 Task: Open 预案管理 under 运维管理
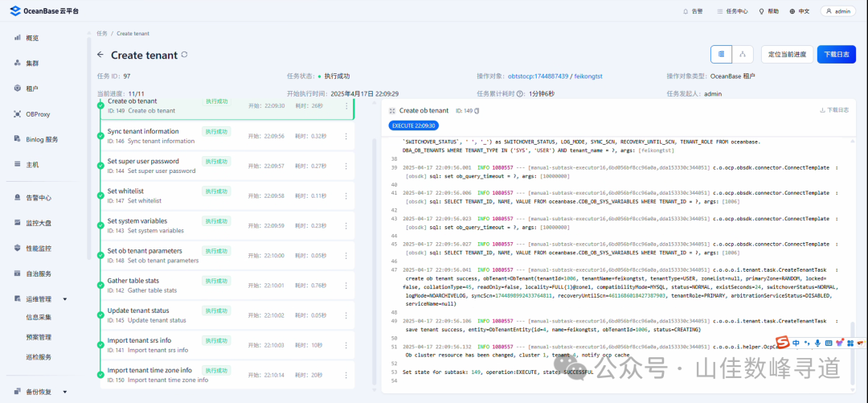(39, 337)
